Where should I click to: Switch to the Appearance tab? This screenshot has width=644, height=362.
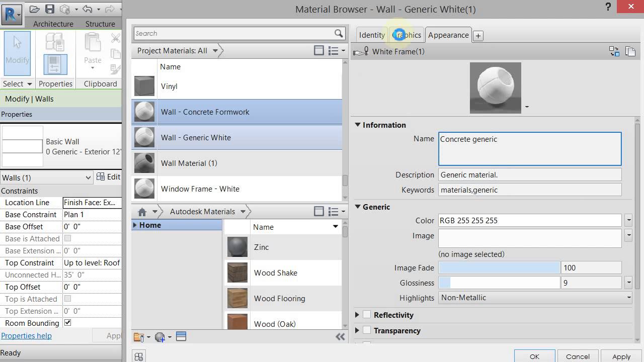pyautogui.click(x=448, y=35)
